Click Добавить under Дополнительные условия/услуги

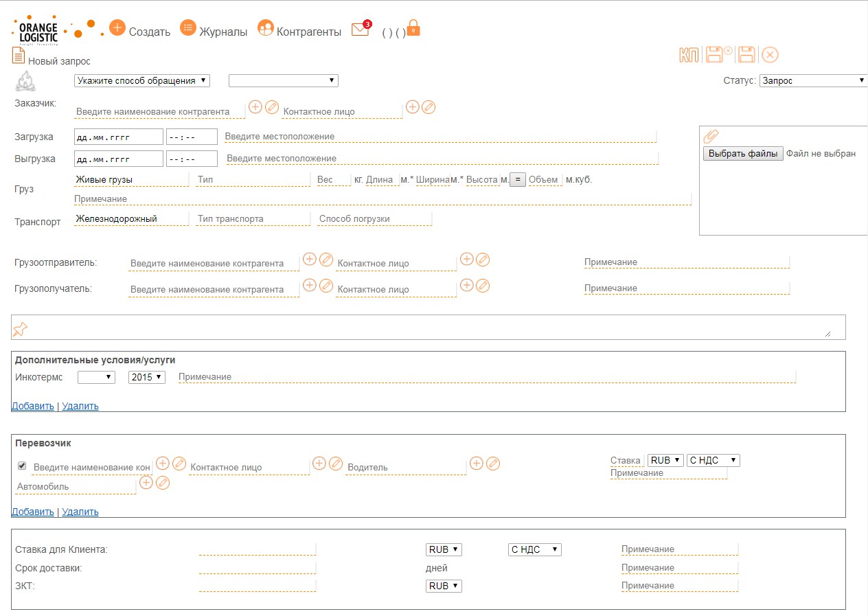pyautogui.click(x=32, y=406)
